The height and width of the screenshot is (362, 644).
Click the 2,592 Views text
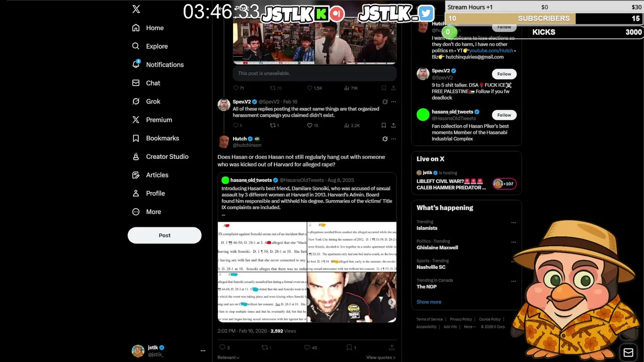[283, 331]
